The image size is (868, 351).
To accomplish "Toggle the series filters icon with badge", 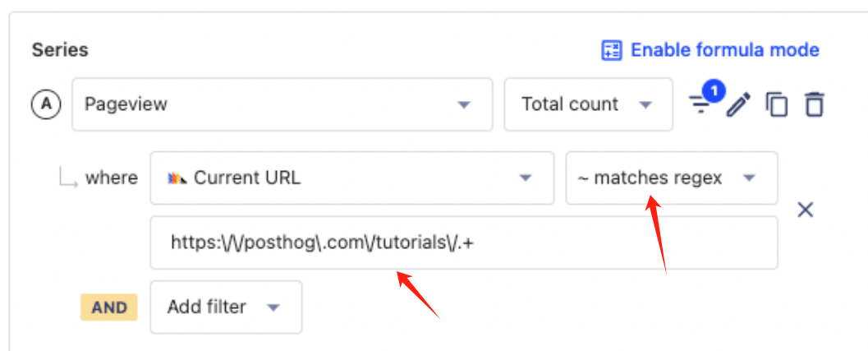I will pyautogui.click(x=700, y=104).
